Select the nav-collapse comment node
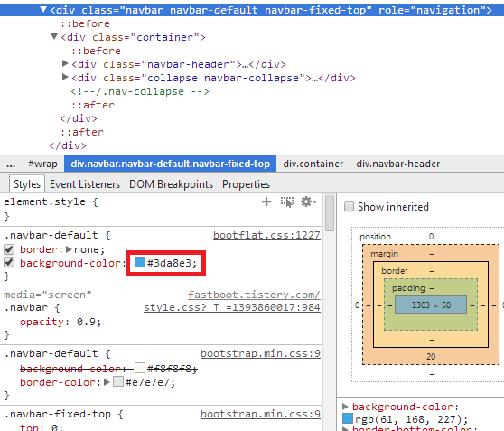Screen dimensions: 504x431 click(x=140, y=91)
